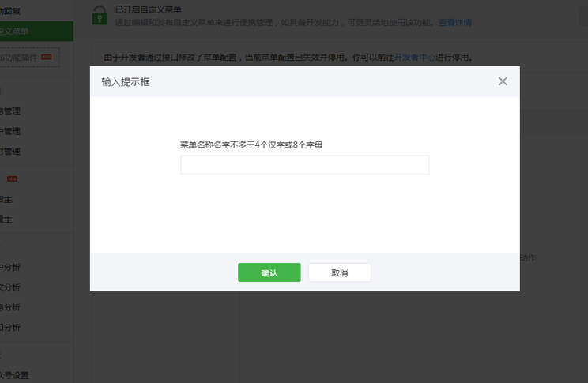Click the green 确认 button
The width and height of the screenshot is (588, 383).
pyautogui.click(x=269, y=272)
